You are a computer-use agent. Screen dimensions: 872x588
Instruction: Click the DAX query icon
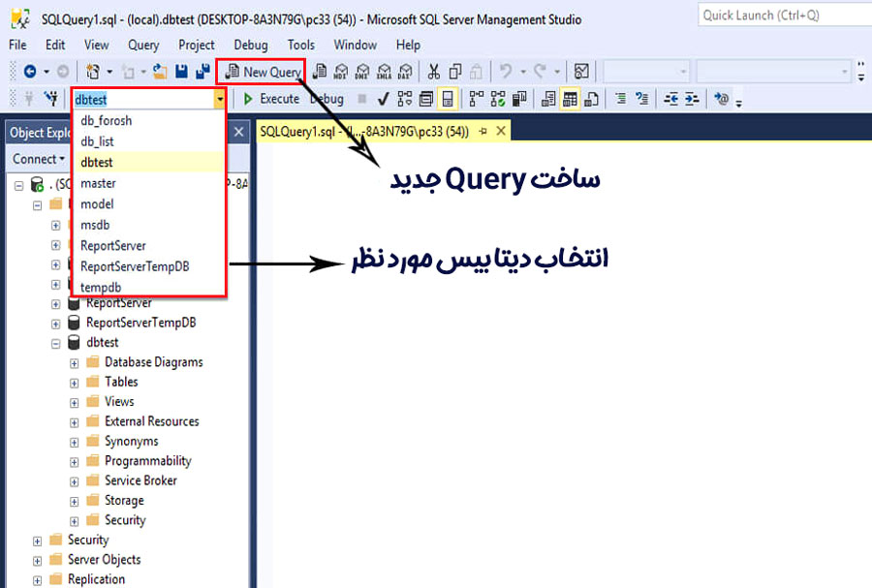coord(405,71)
